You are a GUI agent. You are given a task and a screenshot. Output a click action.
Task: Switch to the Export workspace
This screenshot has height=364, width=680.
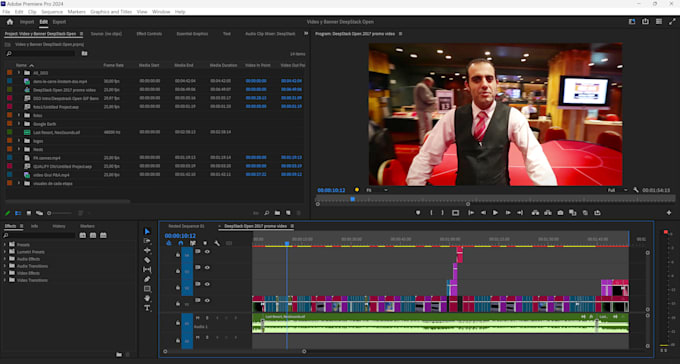(x=59, y=22)
